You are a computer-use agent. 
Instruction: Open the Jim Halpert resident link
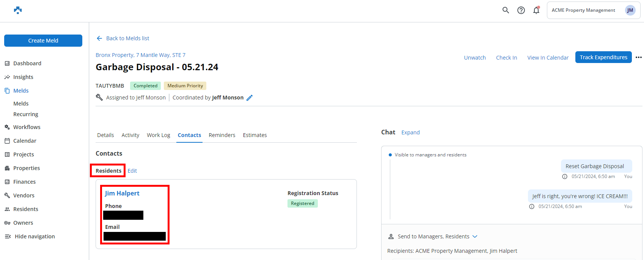click(x=122, y=193)
